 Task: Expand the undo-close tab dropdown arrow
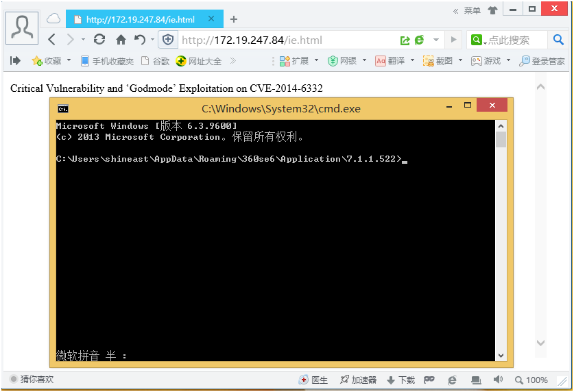152,40
